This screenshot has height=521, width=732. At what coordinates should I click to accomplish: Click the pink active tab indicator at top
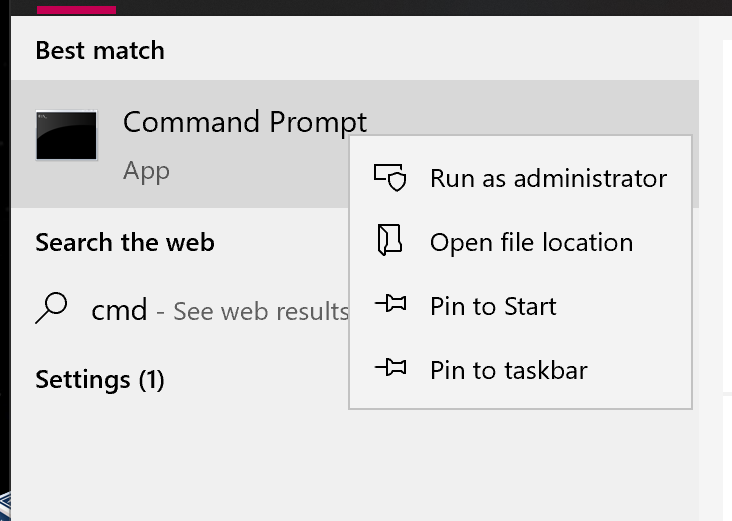(x=76, y=9)
